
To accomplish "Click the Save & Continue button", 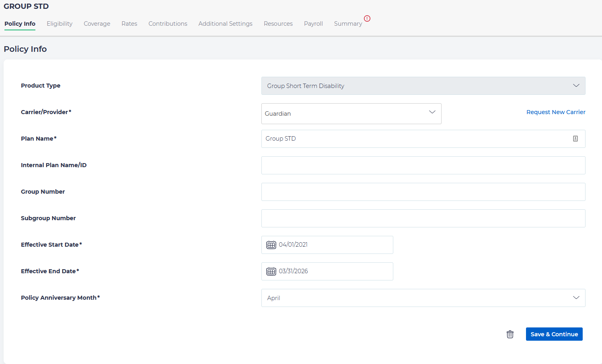I will [554, 334].
